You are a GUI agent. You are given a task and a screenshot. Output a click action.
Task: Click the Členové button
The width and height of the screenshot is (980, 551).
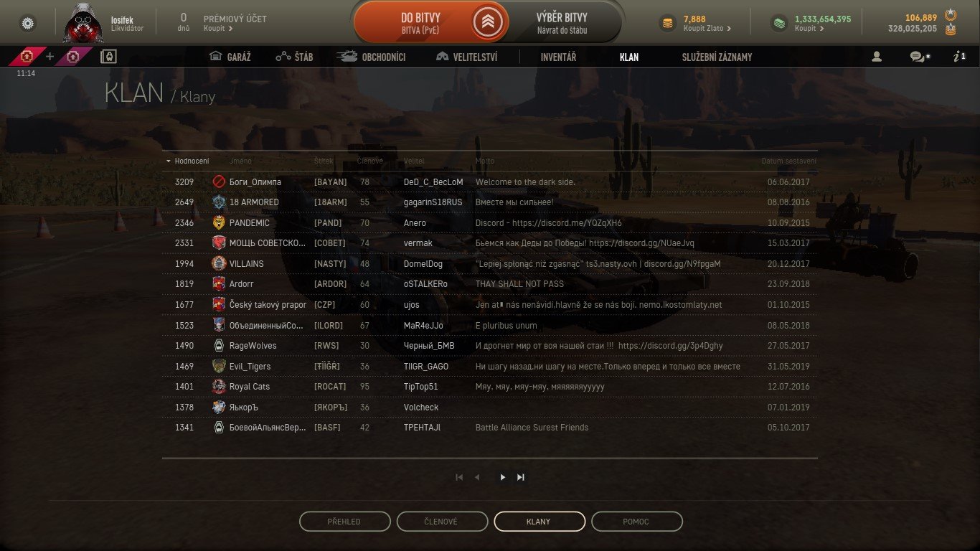[x=442, y=522]
